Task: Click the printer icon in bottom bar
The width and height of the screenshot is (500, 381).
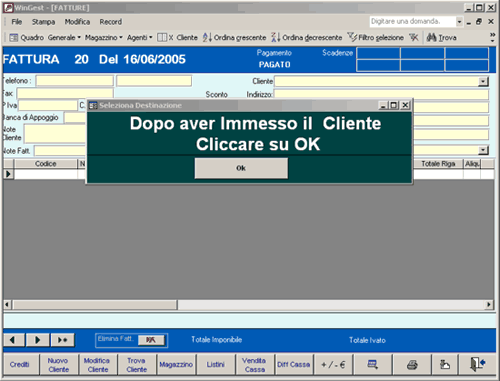Action: pos(412,365)
